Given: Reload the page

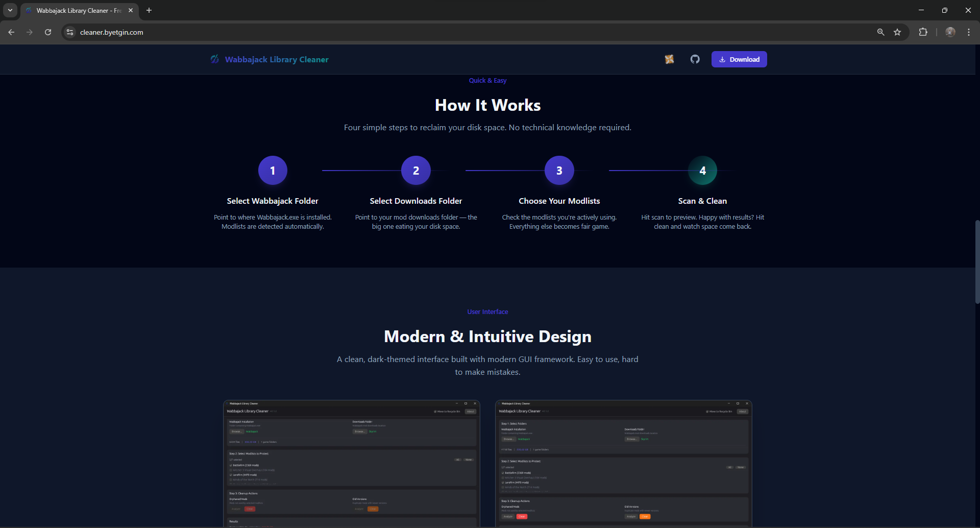Looking at the screenshot, I should point(48,32).
